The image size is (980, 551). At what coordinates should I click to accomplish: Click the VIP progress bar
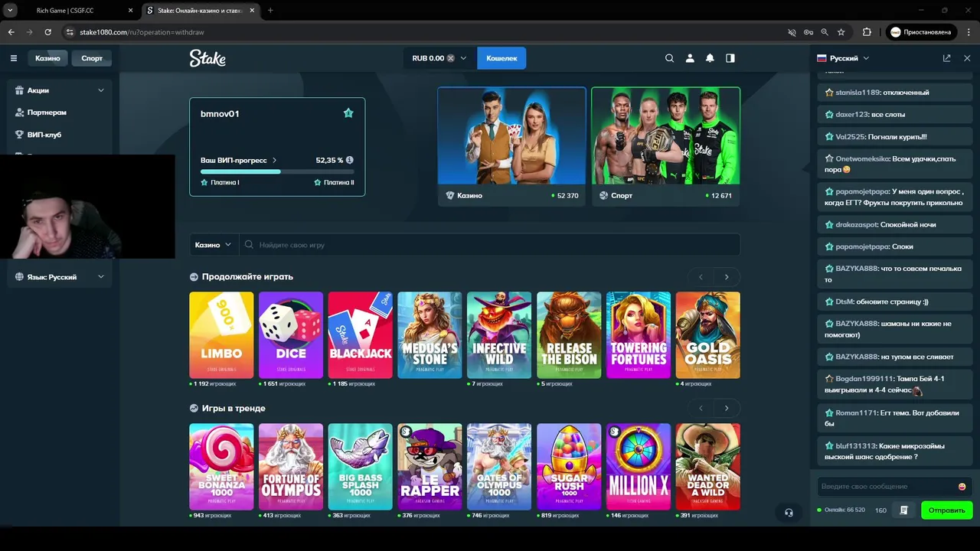(x=277, y=172)
